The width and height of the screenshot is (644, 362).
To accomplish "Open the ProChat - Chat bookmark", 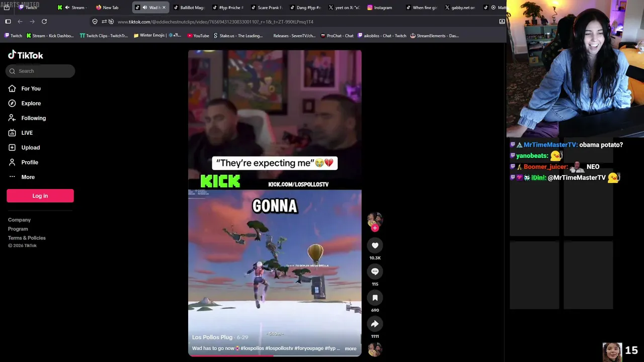I will 337,36.
